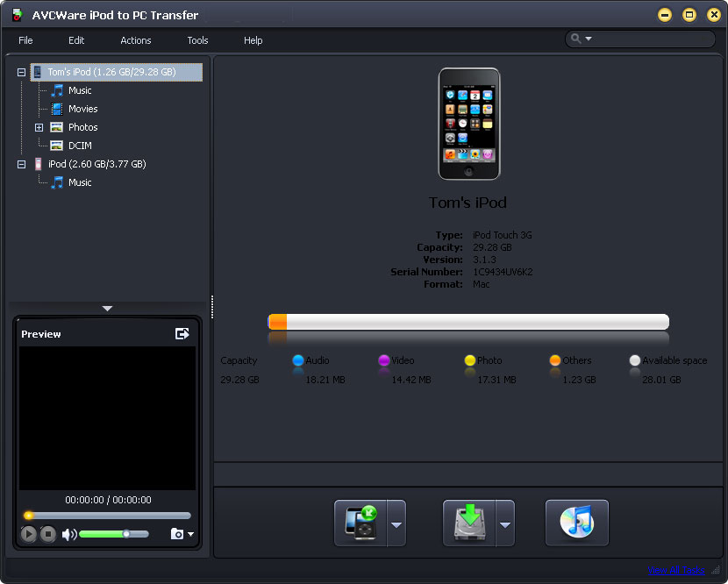Image resolution: width=728 pixels, height=584 pixels.
Task: Adjust the green volume slider
Action: tap(114, 534)
